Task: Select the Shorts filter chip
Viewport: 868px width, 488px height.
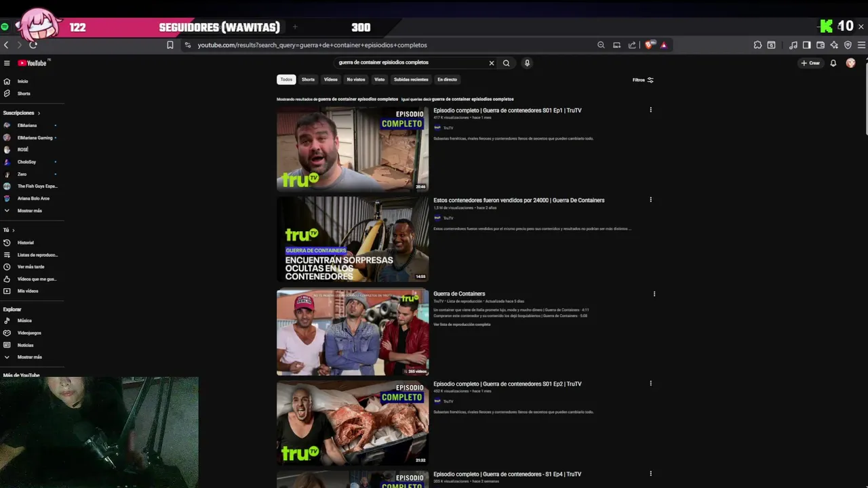Action: 308,79
